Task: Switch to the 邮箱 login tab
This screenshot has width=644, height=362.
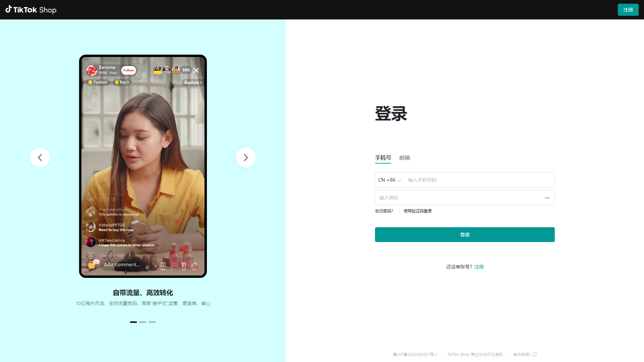Action: pyautogui.click(x=405, y=158)
